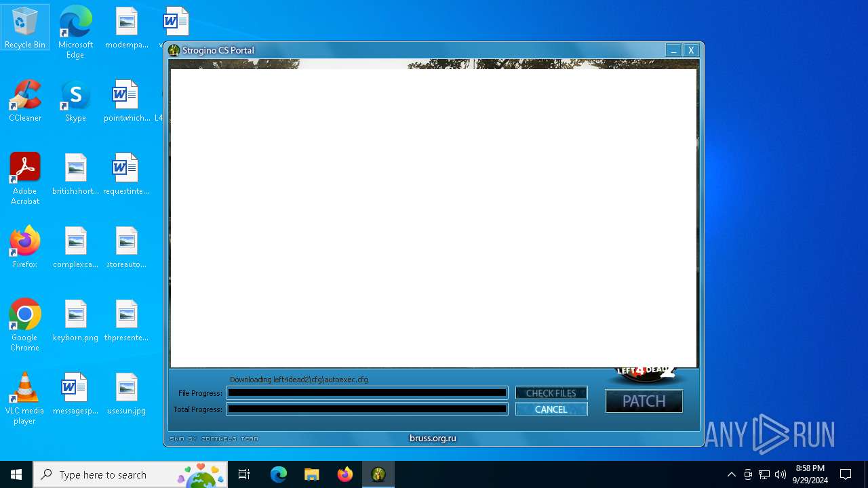
Task: Launch Firefox from the desktop
Action: 25,247
